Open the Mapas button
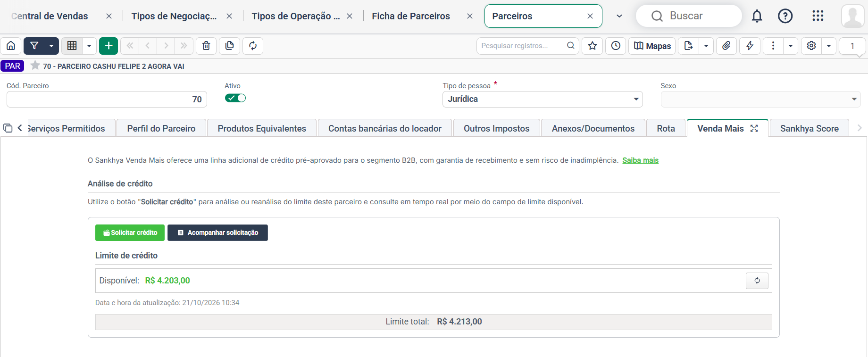The width and height of the screenshot is (868, 357). [652, 46]
